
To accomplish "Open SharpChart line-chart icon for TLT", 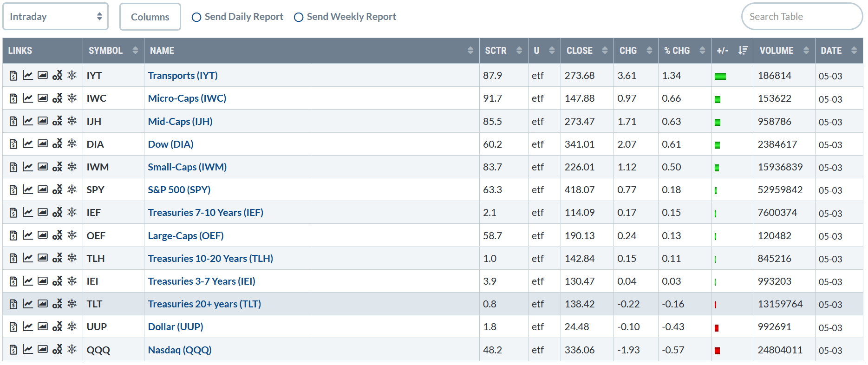I will click(x=28, y=304).
